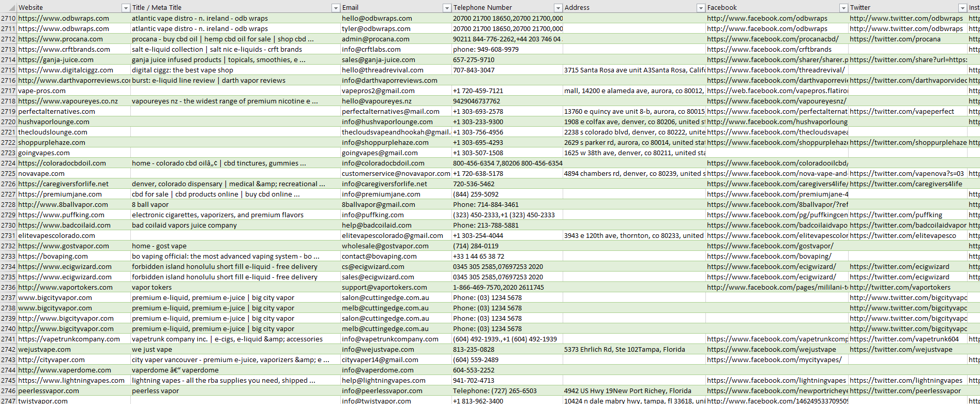Screen dimensions: 980x404
Task: Click the cityvaper14@gmail.com email cell
Action: (396, 360)
